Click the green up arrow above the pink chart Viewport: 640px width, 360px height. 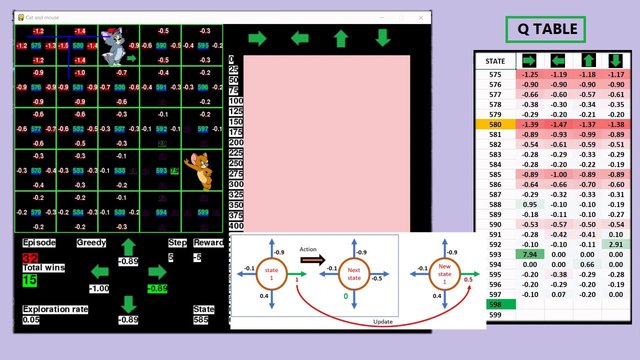click(x=341, y=39)
